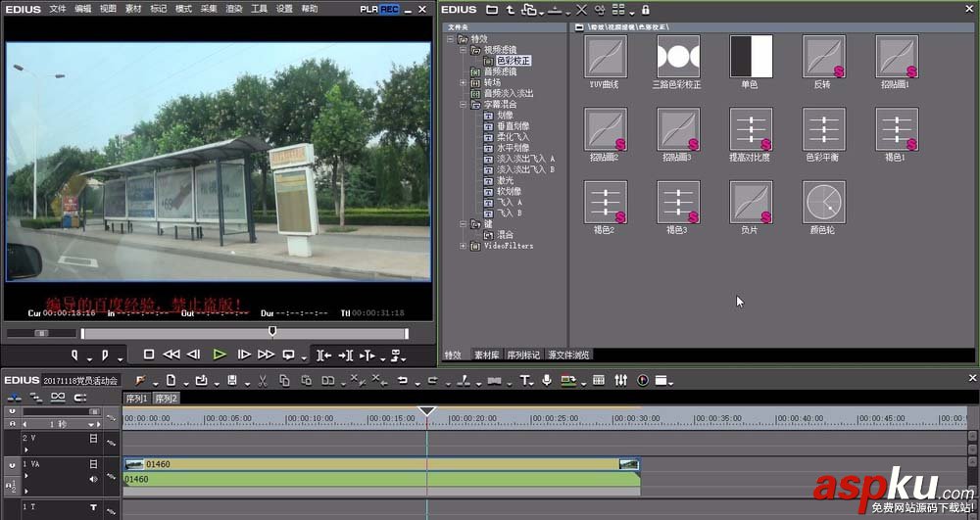
Task: Set the In point marker icon
Action: 74,355
